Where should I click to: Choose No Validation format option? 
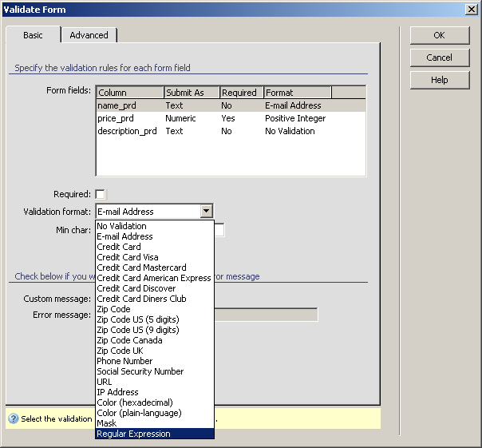click(122, 226)
